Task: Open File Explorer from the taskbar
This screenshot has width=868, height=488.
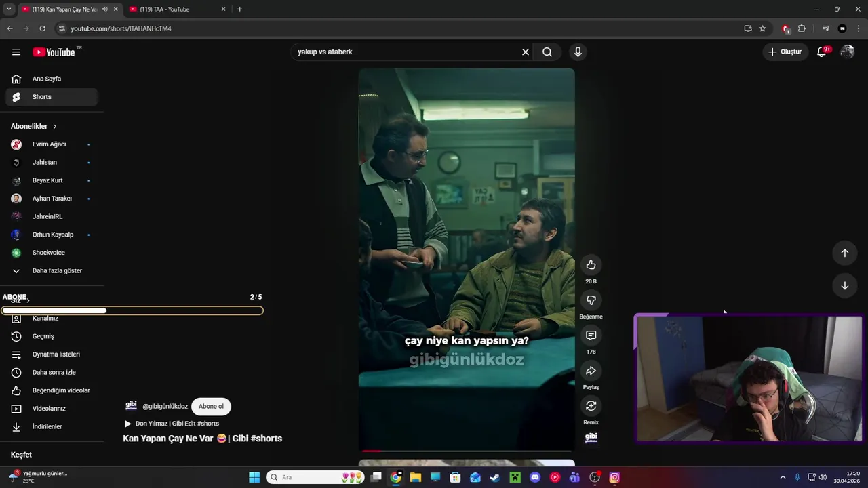Action: 416,477
